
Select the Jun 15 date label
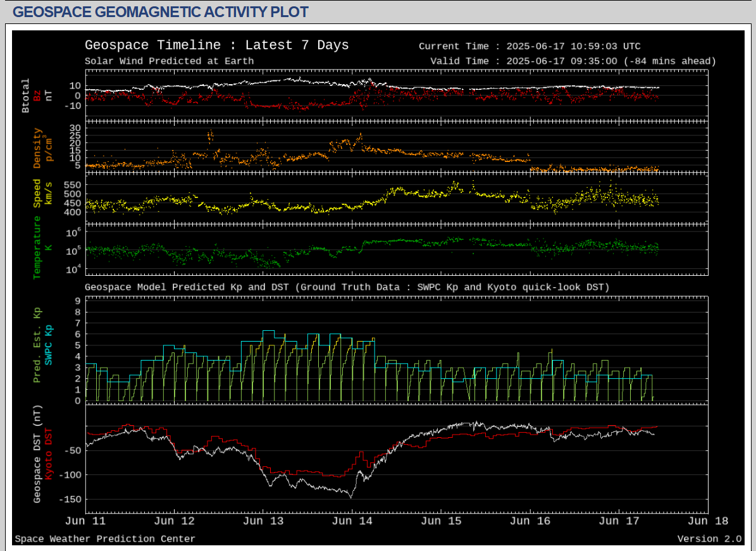(x=441, y=521)
